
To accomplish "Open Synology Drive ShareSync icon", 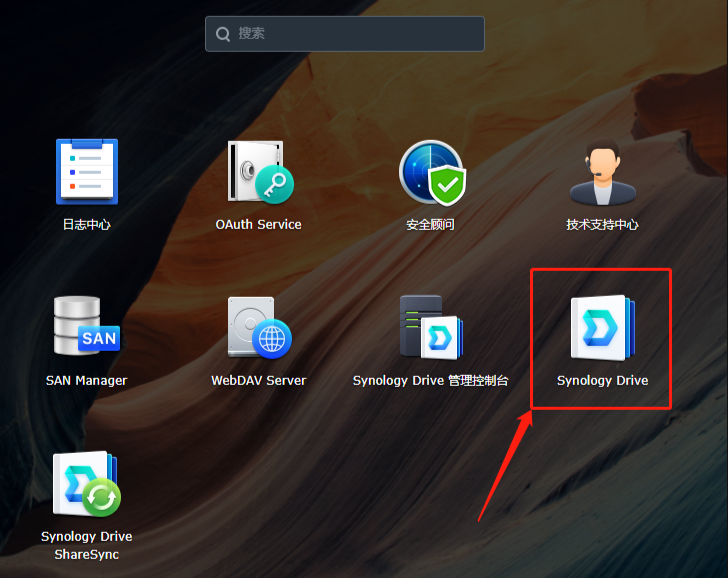I will coord(86,483).
